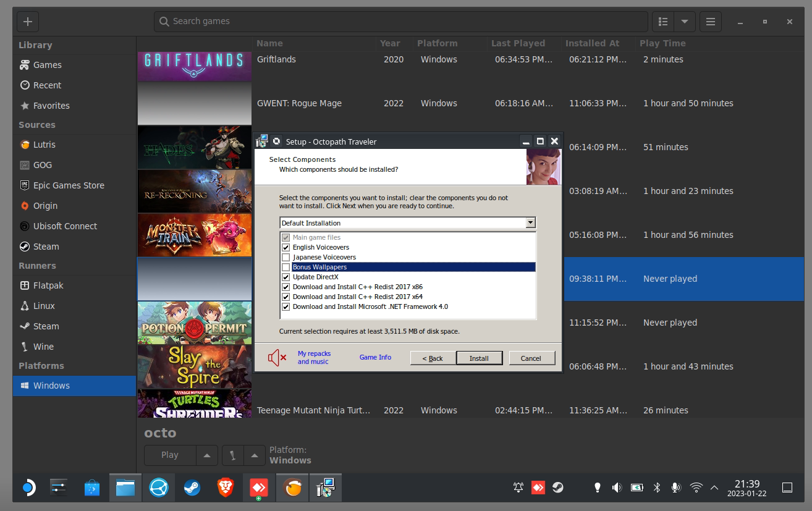812x511 pixels.
Task: Select the Griftlands banner thumbnail
Action: [x=195, y=65]
